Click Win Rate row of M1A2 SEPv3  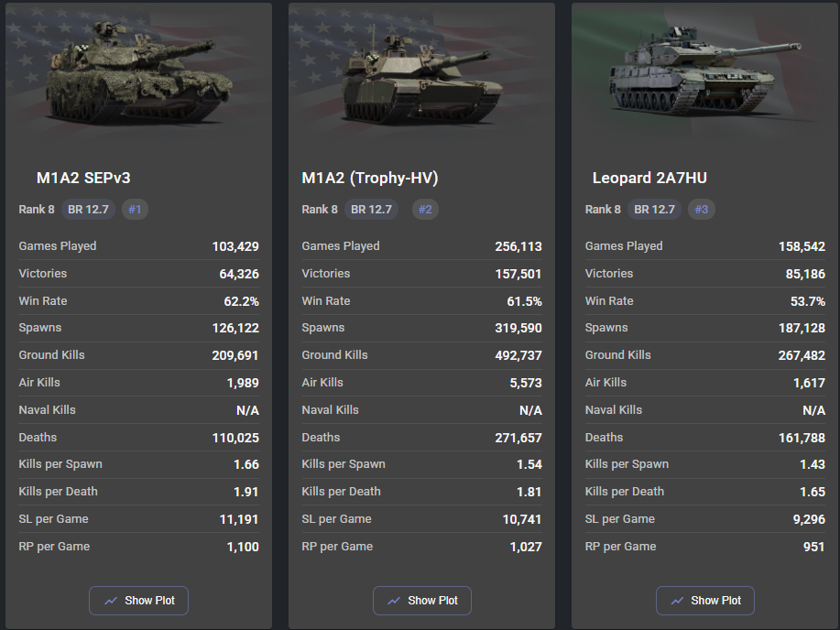coord(138,301)
